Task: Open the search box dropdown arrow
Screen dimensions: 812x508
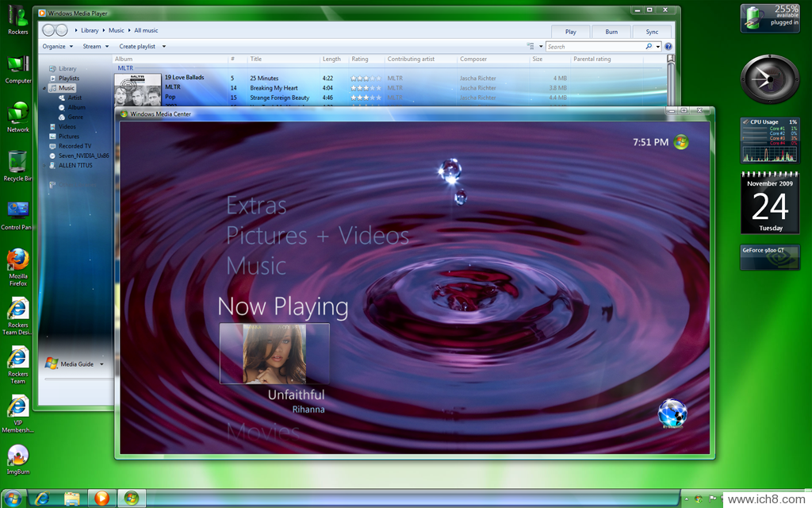Action: 658,47
